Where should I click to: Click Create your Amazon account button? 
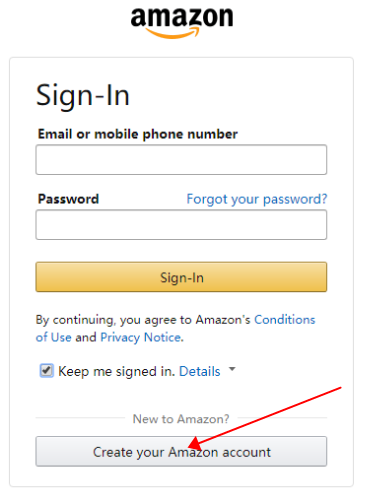[x=181, y=452]
